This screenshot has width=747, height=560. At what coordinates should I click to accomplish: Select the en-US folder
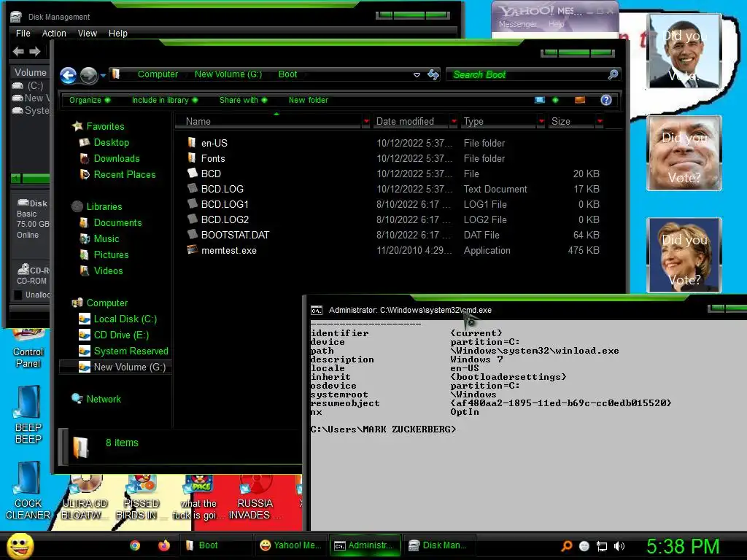pos(214,143)
